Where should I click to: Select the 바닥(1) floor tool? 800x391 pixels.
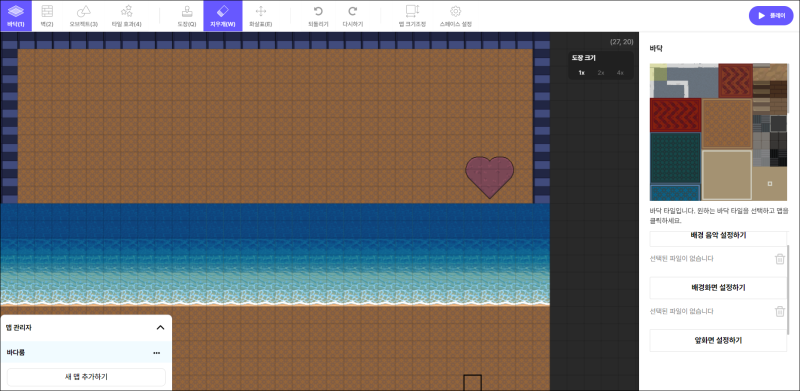click(x=16, y=16)
